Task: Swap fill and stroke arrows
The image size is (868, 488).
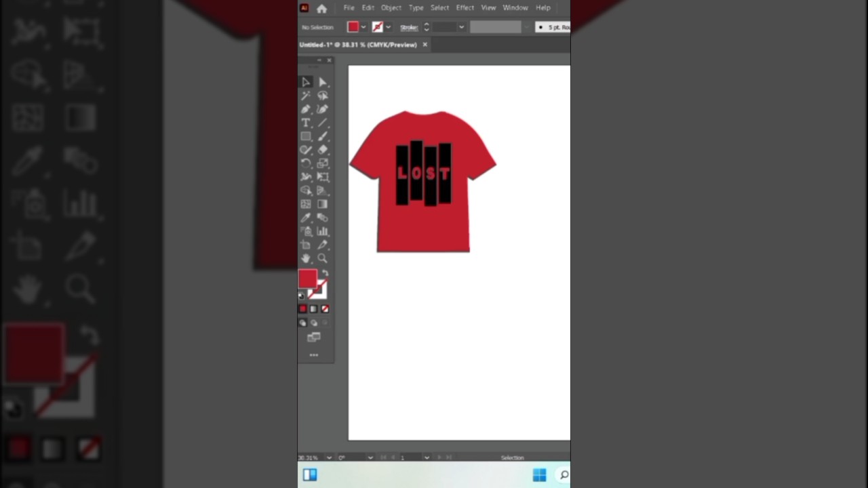Action: [325, 273]
